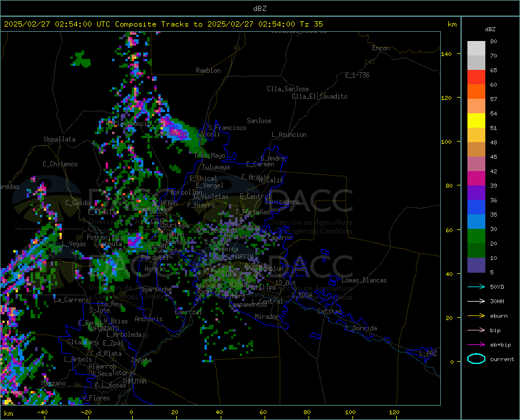Click the Manzano map label
Screen dimensions: 520x420
click(53, 383)
